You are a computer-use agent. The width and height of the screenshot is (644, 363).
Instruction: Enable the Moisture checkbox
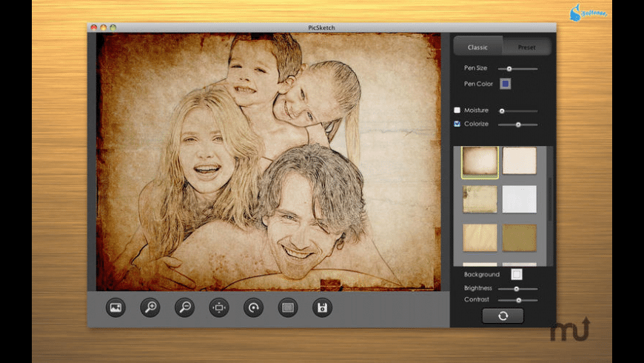tap(457, 110)
